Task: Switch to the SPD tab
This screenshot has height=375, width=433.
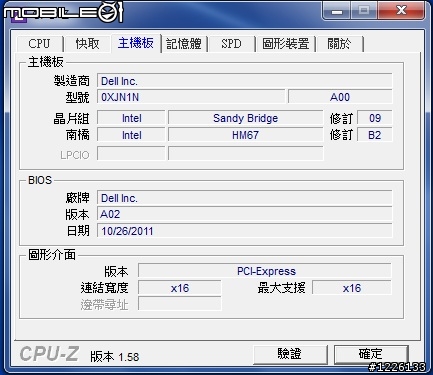Action: [231, 44]
